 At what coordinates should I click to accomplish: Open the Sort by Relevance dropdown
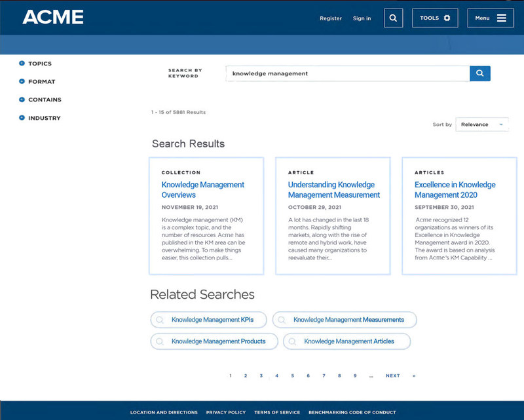pos(482,124)
